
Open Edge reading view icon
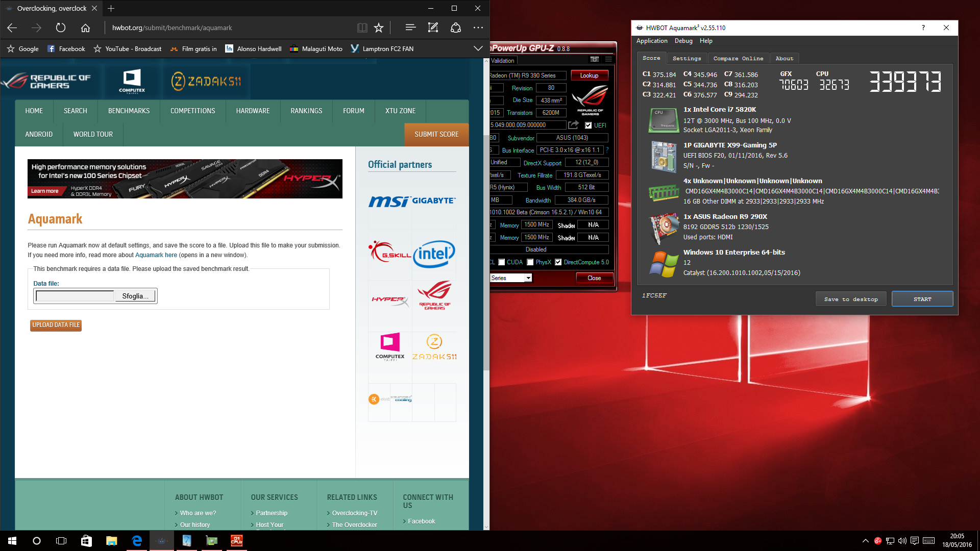click(x=362, y=28)
